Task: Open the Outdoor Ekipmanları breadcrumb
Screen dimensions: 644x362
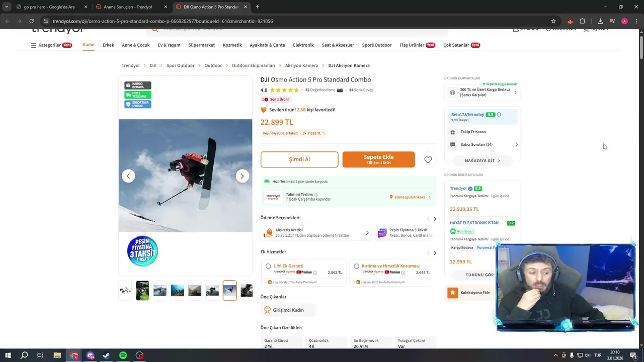Action: pos(254,65)
